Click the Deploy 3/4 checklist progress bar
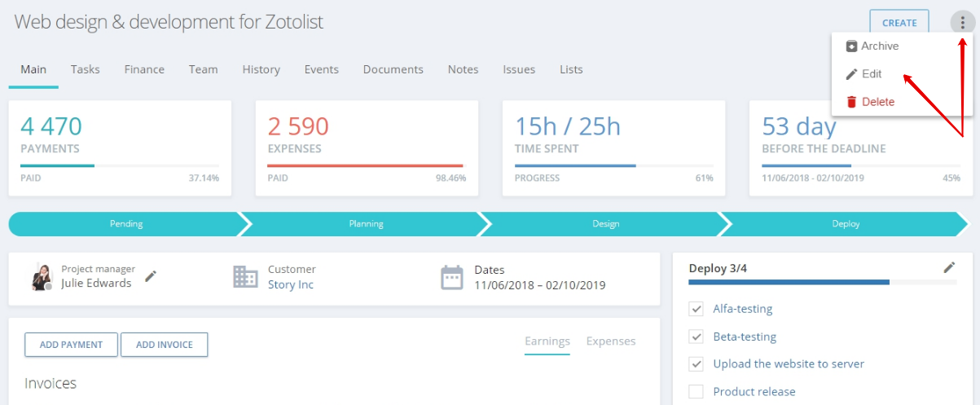The width and height of the screenshot is (980, 405). (823, 283)
